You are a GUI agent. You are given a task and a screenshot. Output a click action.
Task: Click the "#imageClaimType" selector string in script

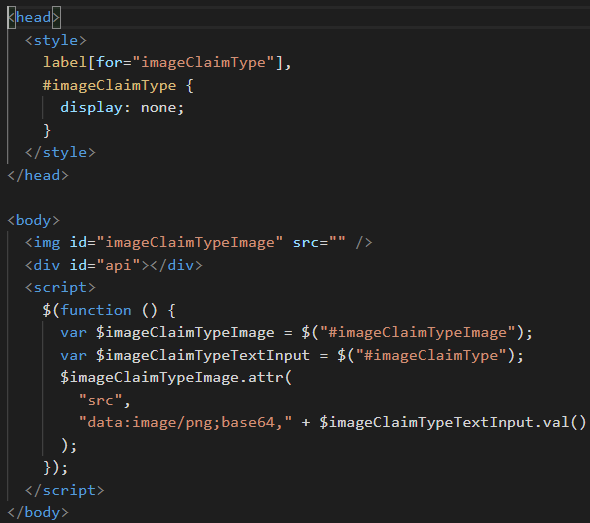pos(431,355)
